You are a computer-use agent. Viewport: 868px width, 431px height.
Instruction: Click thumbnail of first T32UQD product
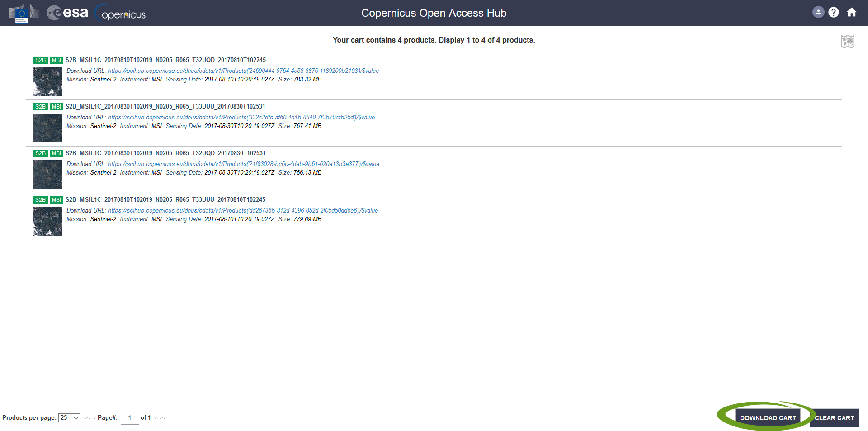(x=47, y=81)
